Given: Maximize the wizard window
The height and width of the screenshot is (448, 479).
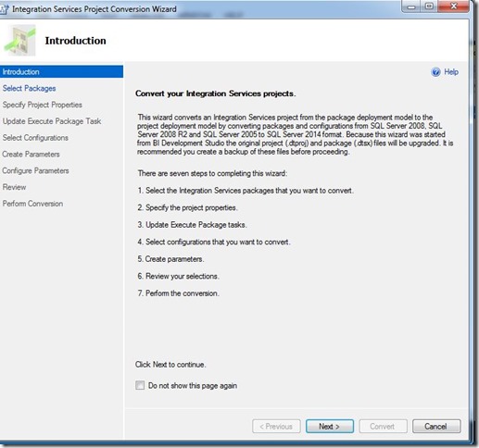Looking at the screenshot, I should click(429, 6).
